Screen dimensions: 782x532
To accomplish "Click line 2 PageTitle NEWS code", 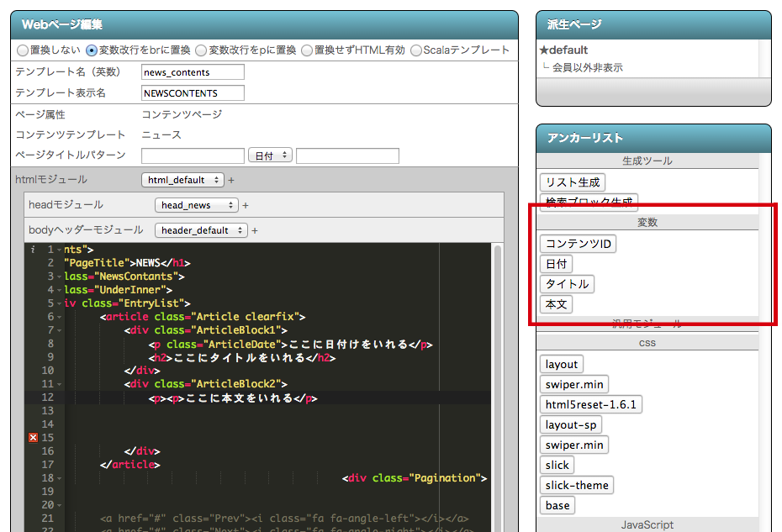I will point(127,263).
